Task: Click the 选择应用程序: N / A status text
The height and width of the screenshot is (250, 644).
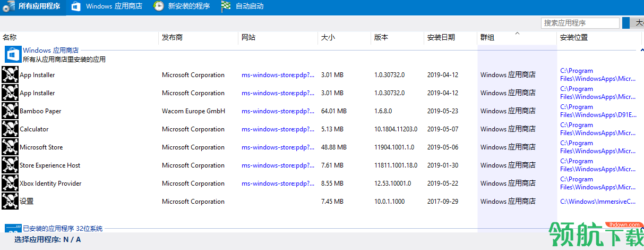Action: (48, 239)
